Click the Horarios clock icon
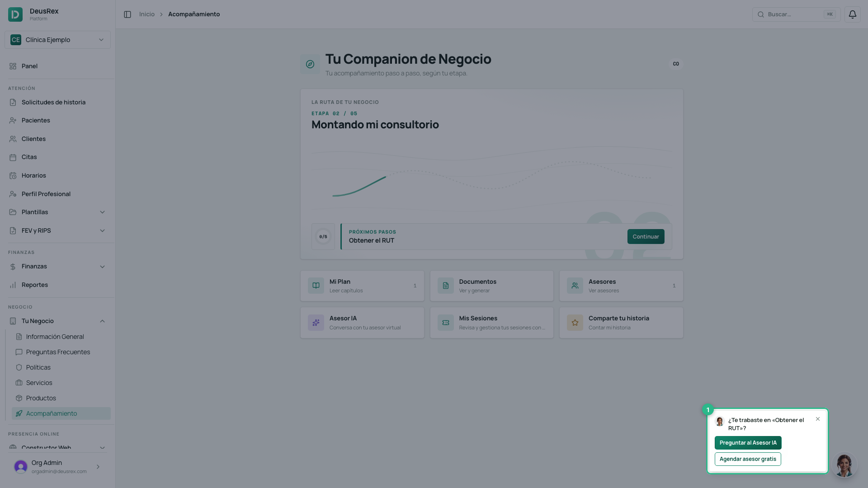The image size is (868, 488). [x=13, y=176]
